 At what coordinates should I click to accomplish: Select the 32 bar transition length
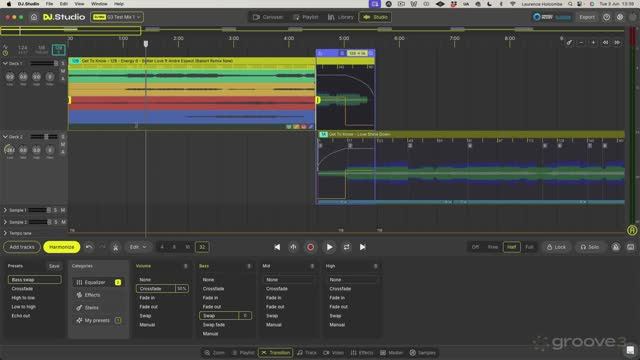(202, 247)
